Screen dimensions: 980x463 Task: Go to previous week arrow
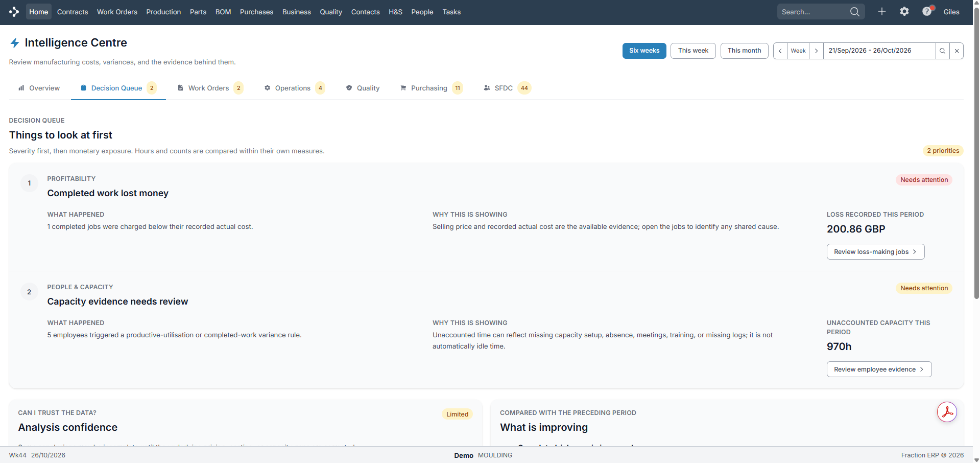tap(780, 51)
